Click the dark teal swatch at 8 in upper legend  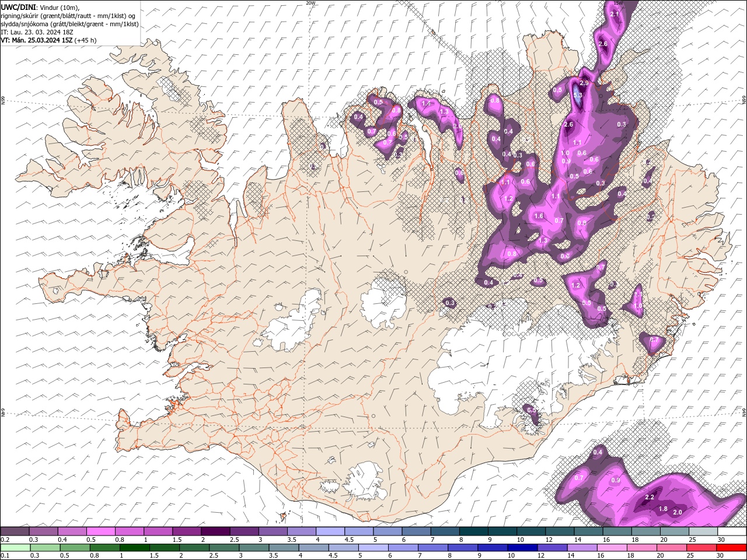coord(474,531)
